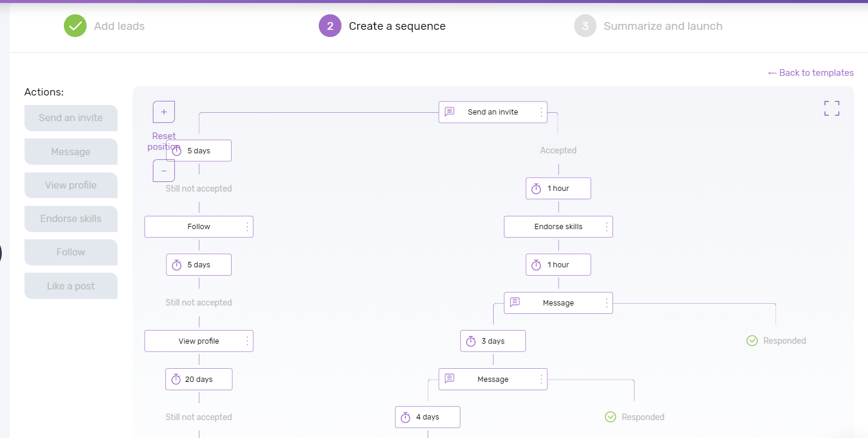Click the timer icon in the 4 days delay
This screenshot has height=438, width=868.
coord(405,417)
